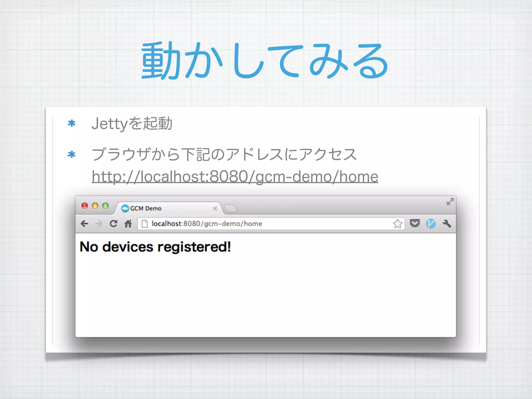Click the blue round extension icon
Viewport: 532px width, 399px height.
click(431, 224)
